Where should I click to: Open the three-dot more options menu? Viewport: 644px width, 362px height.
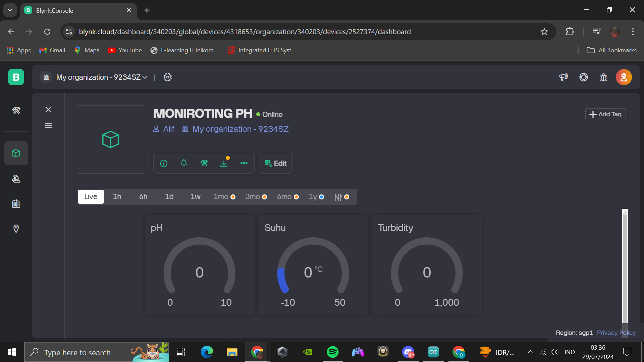click(x=244, y=163)
